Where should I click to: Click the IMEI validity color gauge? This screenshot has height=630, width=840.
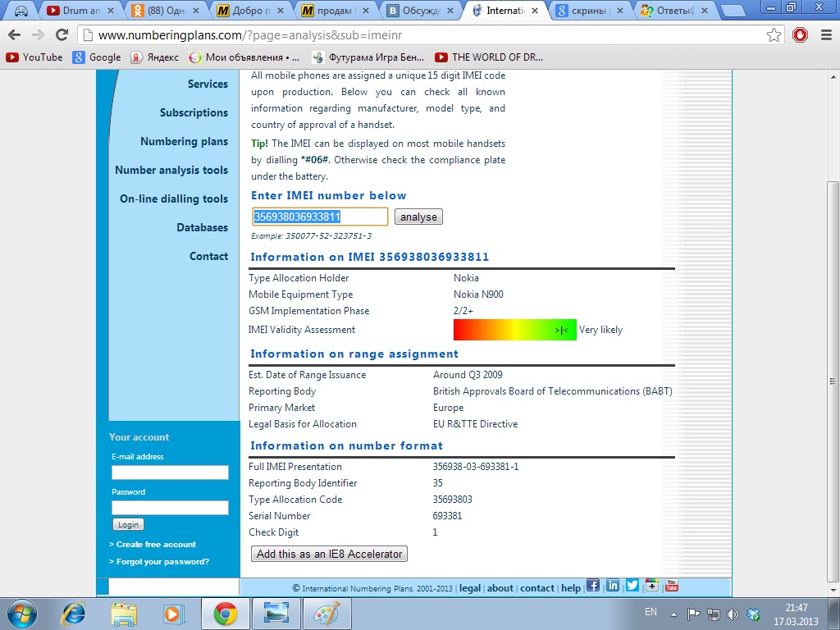click(515, 330)
